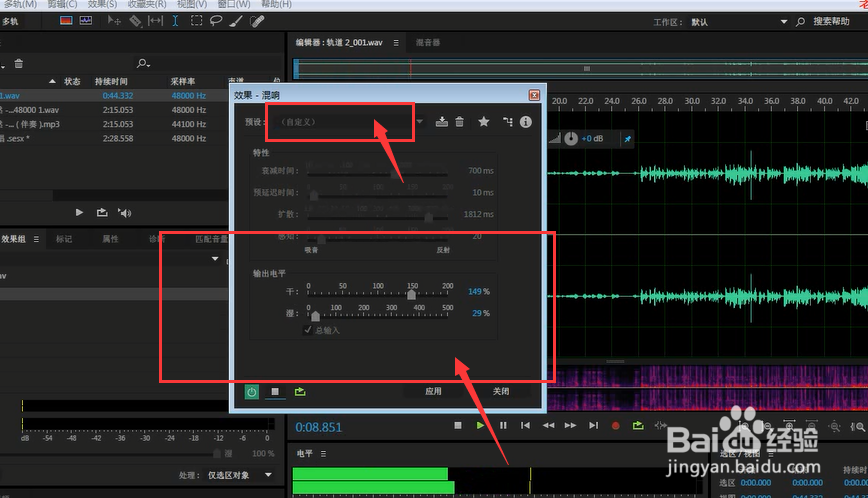Image resolution: width=868 pixels, height=498 pixels.
Task: Start transport playback with green play
Action: click(480, 426)
